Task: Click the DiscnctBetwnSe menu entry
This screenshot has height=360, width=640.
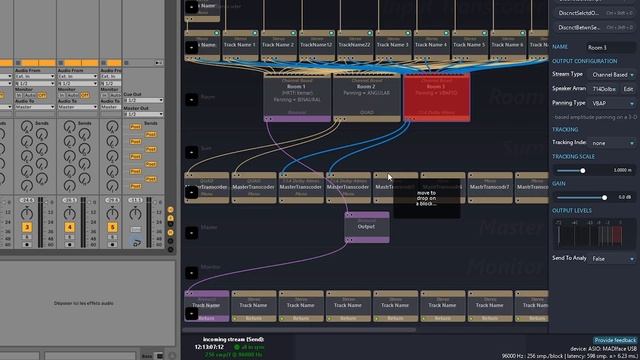Action: (594, 27)
